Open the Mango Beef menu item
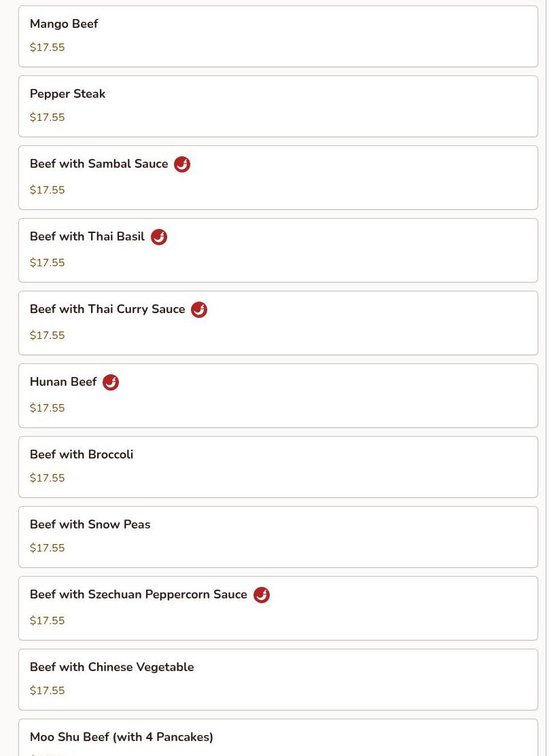 coord(279,37)
